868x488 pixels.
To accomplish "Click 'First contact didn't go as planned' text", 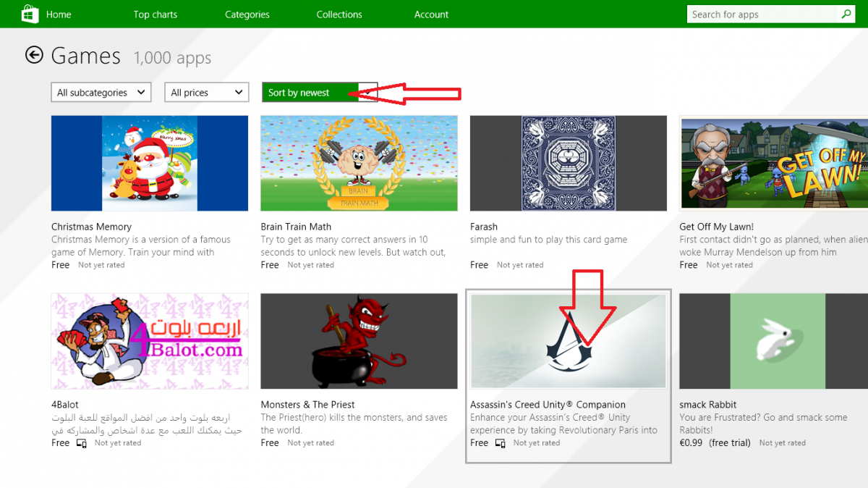I will point(773,246).
